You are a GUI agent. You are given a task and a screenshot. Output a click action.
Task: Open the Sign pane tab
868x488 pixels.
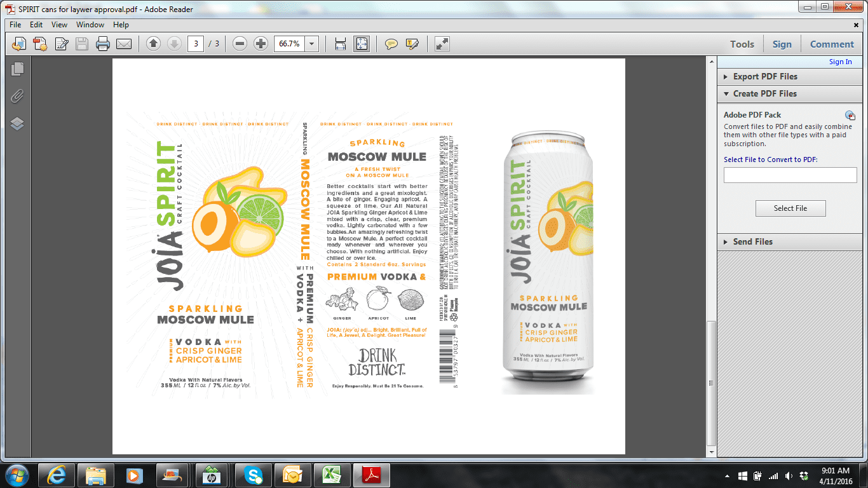(782, 44)
